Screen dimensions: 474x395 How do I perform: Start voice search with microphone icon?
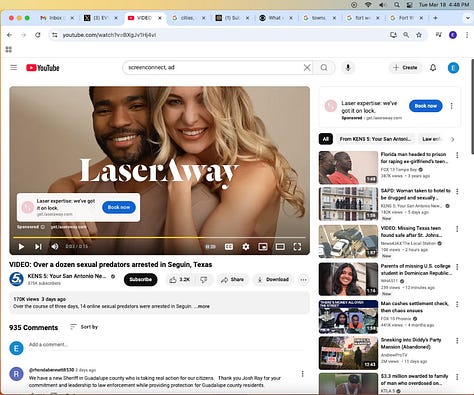pyautogui.click(x=348, y=68)
